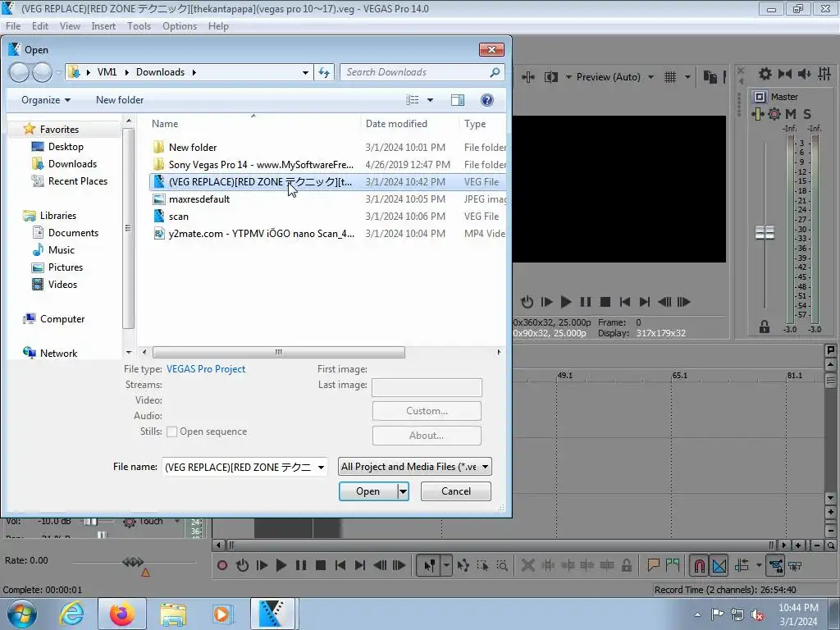Click the Insert Marker icon
Image resolution: width=840 pixels, height=630 pixels.
pyautogui.click(x=653, y=565)
